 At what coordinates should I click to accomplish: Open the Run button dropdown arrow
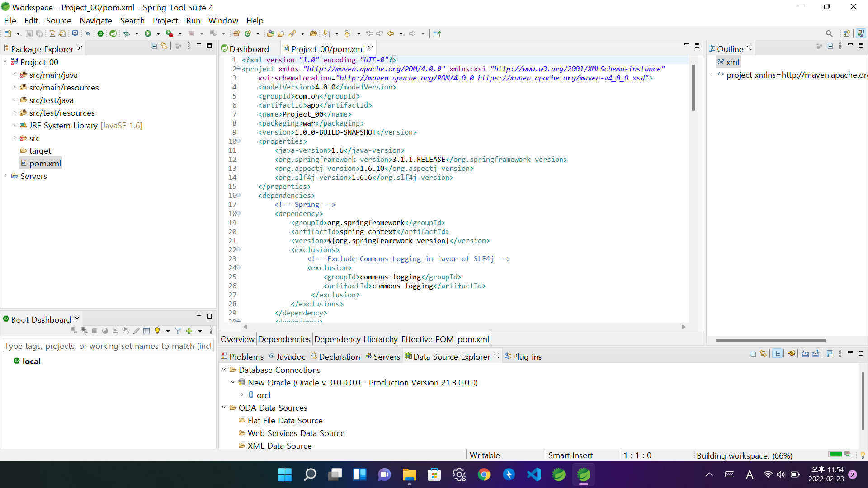pos(158,33)
